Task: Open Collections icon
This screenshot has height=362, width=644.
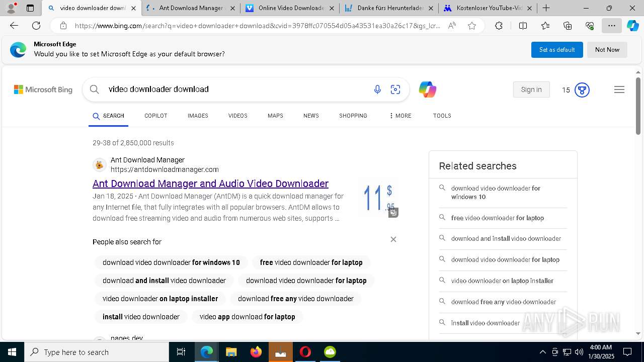Action: coord(568,26)
